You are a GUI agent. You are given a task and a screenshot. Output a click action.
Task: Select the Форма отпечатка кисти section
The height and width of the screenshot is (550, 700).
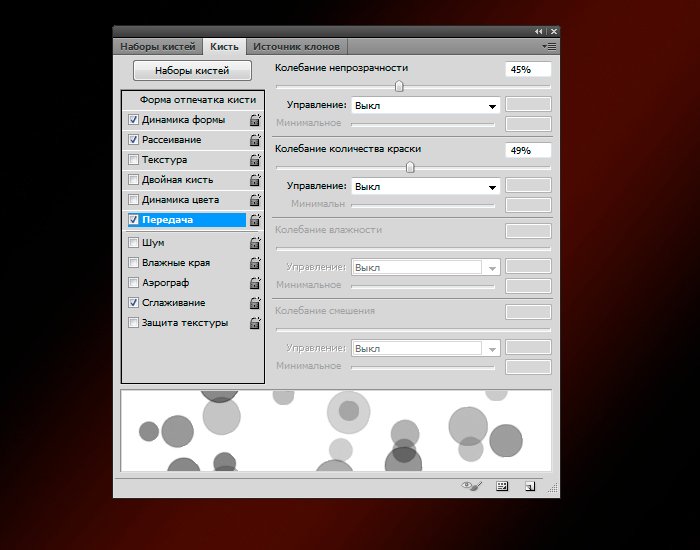197,100
